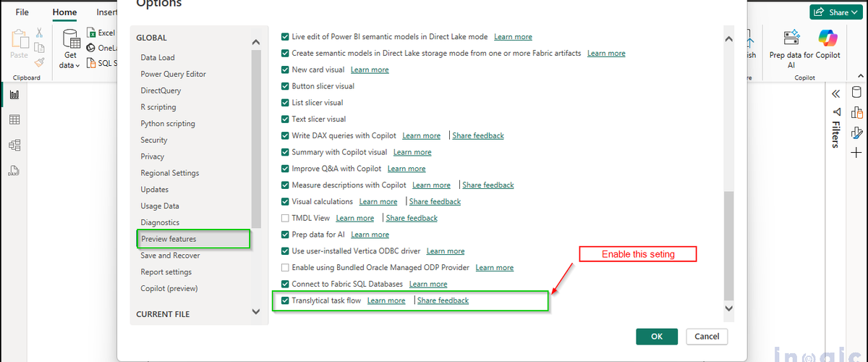This screenshot has width=868, height=362.
Task: Click the category list scroll-down arrow
Action: (x=256, y=311)
